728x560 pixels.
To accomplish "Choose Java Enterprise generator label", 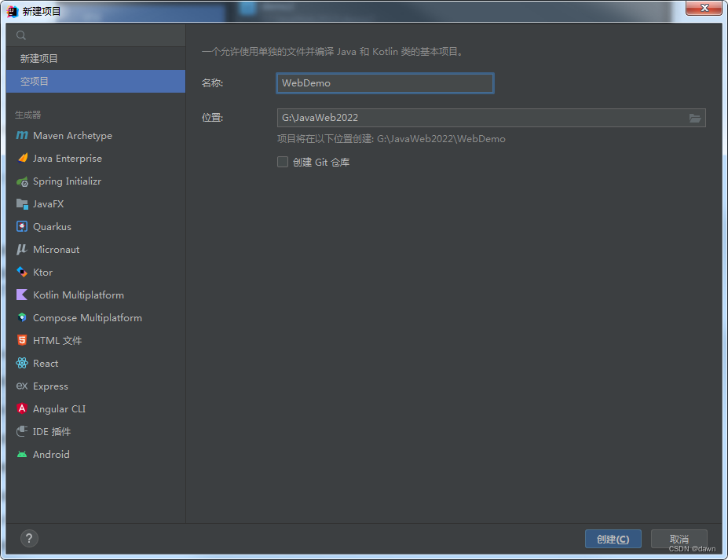I will tap(68, 159).
